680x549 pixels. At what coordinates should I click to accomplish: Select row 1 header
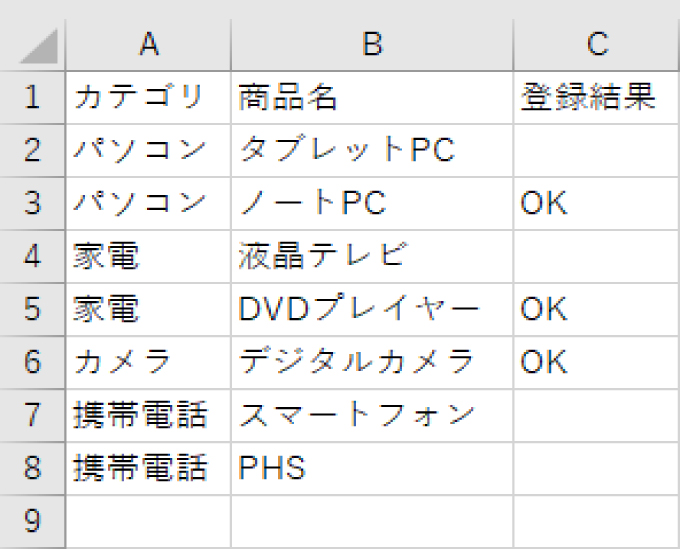33,98
